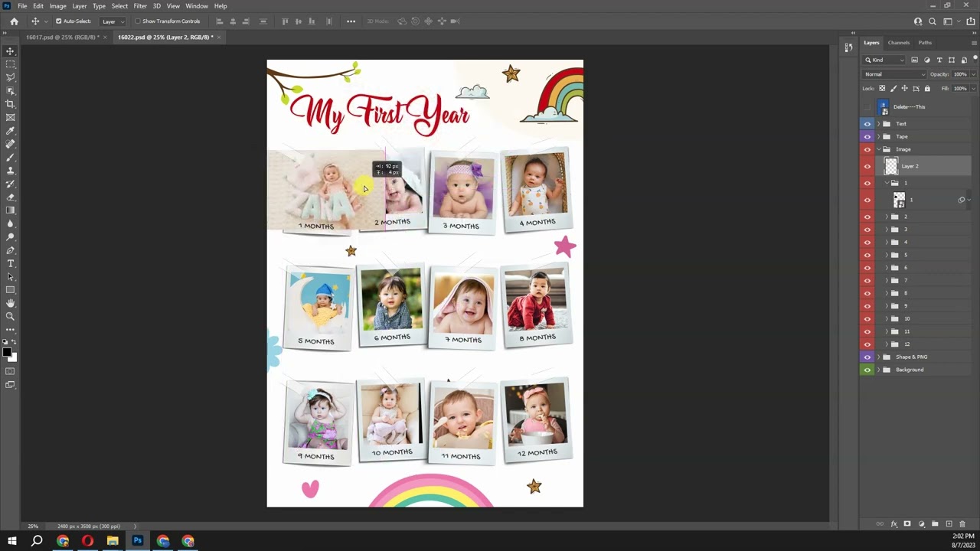Hide the Text group layer
This screenshot has width=980, height=551.
click(867, 124)
